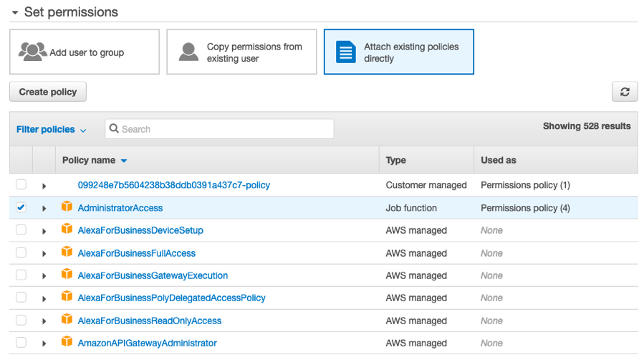Click into the policy Search field
The width and height of the screenshot is (644, 360).
pos(219,129)
